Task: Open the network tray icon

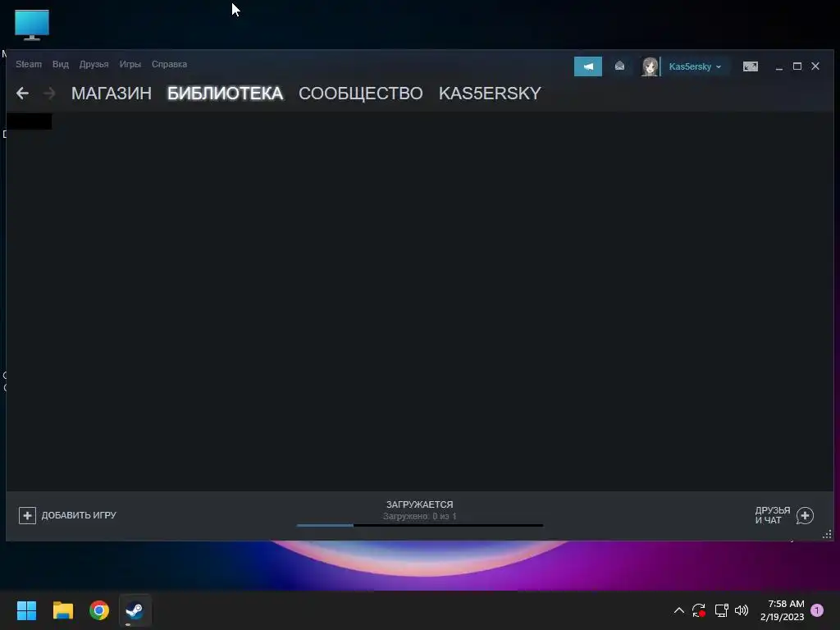Action: click(x=721, y=610)
